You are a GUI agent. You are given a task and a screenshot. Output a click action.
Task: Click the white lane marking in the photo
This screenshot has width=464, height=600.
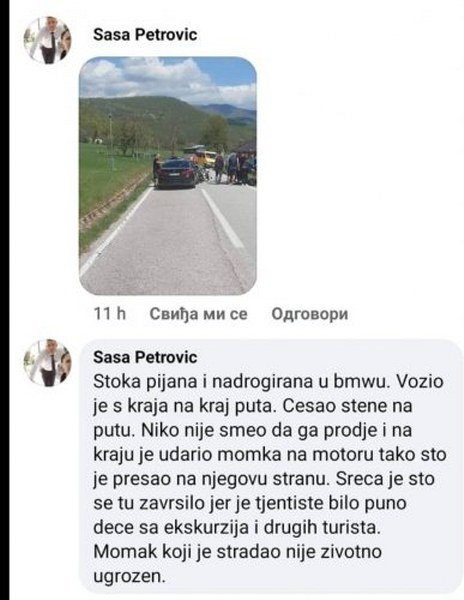[223, 218]
